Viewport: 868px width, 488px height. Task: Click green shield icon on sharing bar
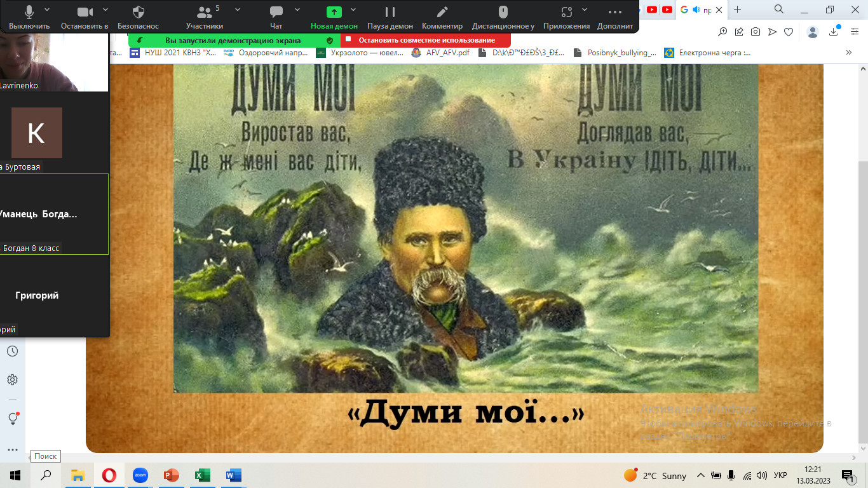(329, 40)
